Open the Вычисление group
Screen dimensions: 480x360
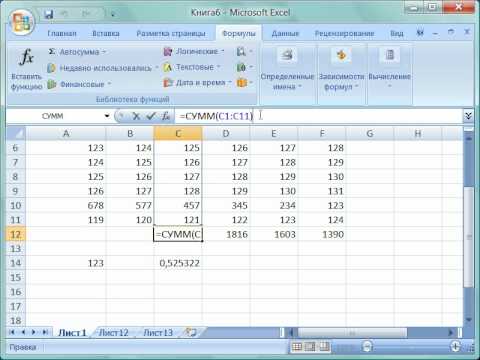point(389,70)
